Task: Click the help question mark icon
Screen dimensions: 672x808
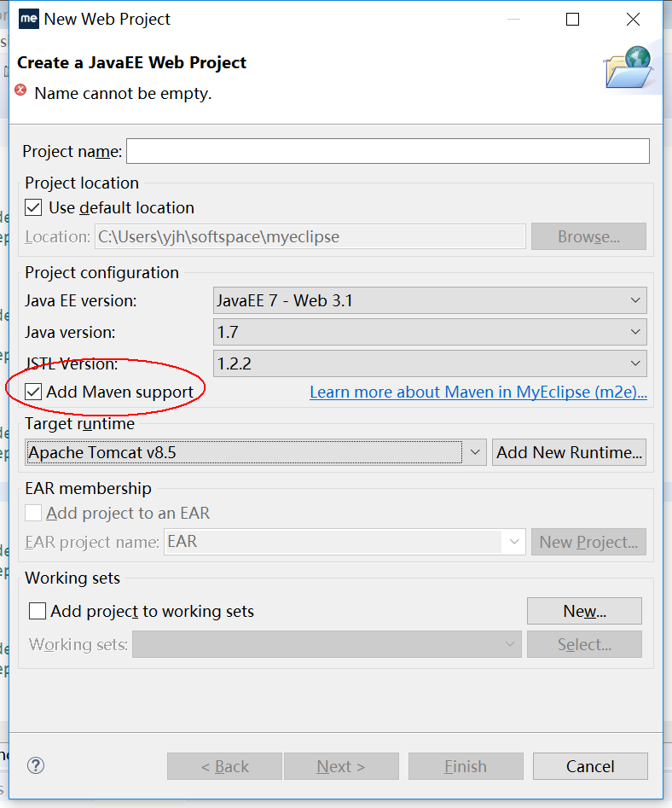Action: pos(36,765)
